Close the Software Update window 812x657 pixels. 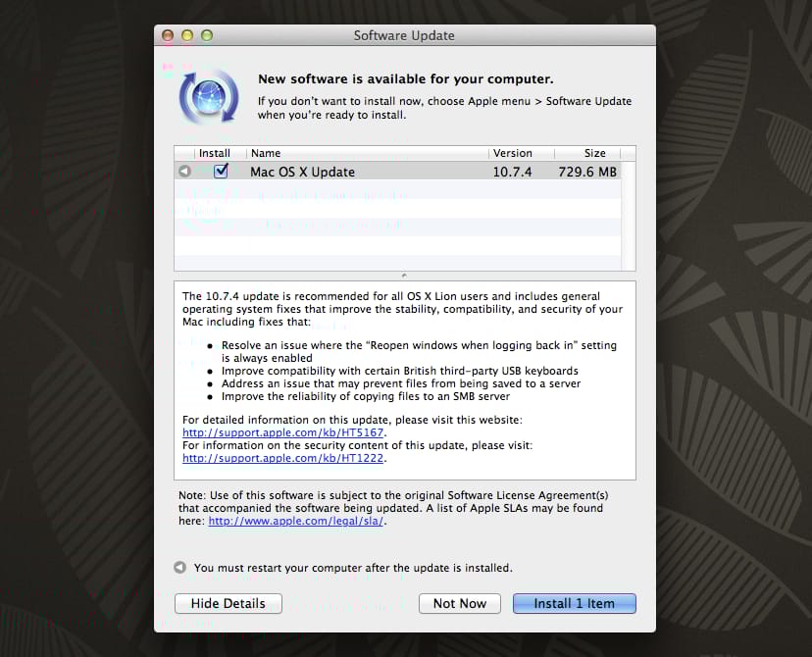pos(168,35)
